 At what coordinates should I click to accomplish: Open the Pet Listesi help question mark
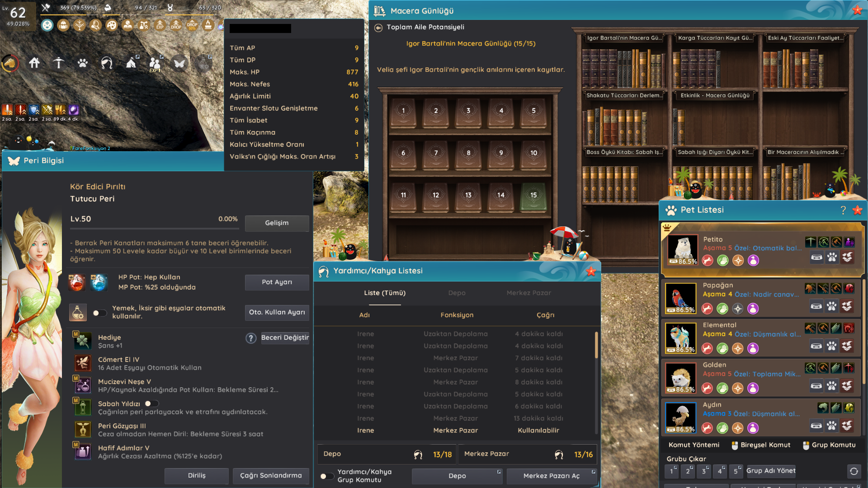(843, 210)
